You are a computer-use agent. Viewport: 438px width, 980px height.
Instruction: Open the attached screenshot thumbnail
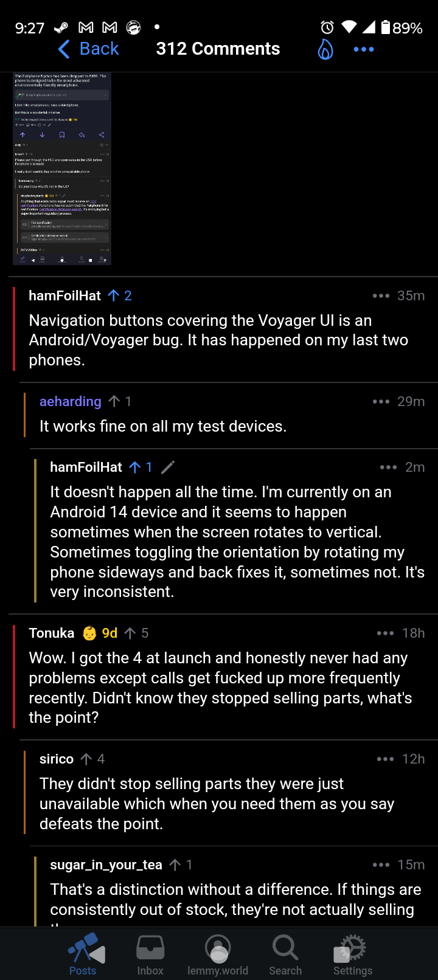62,169
